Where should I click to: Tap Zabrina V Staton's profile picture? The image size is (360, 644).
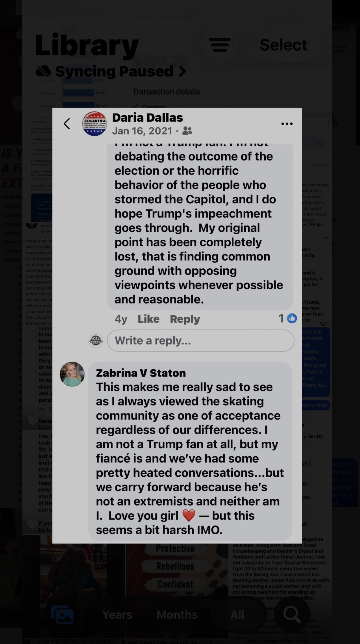coord(72,374)
